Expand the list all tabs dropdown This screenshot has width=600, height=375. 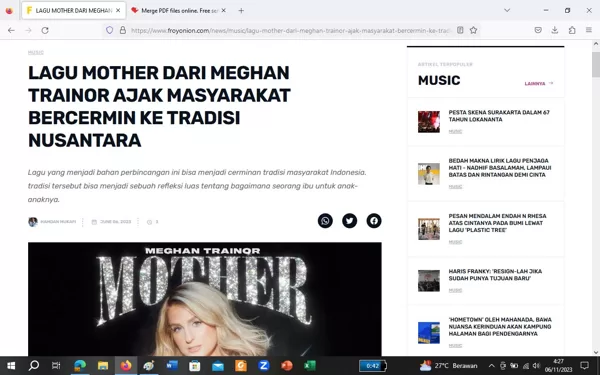(x=507, y=10)
